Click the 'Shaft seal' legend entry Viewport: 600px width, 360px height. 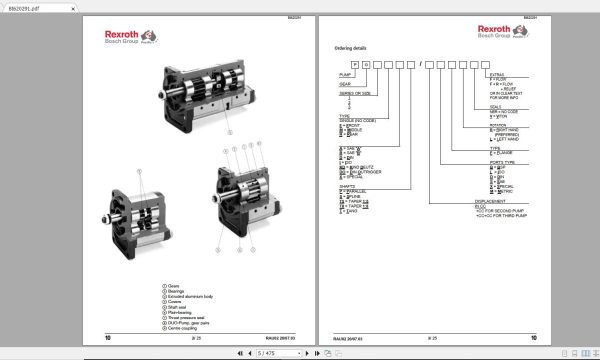point(174,307)
